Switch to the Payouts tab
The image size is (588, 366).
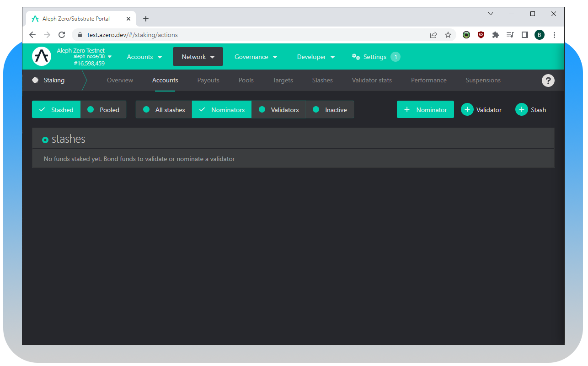pos(208,80)
